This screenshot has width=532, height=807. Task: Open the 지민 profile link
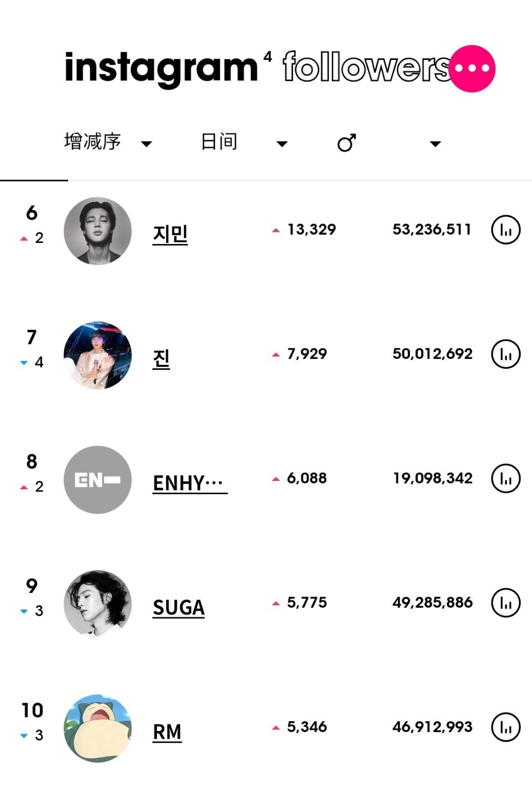coord(170,234)
